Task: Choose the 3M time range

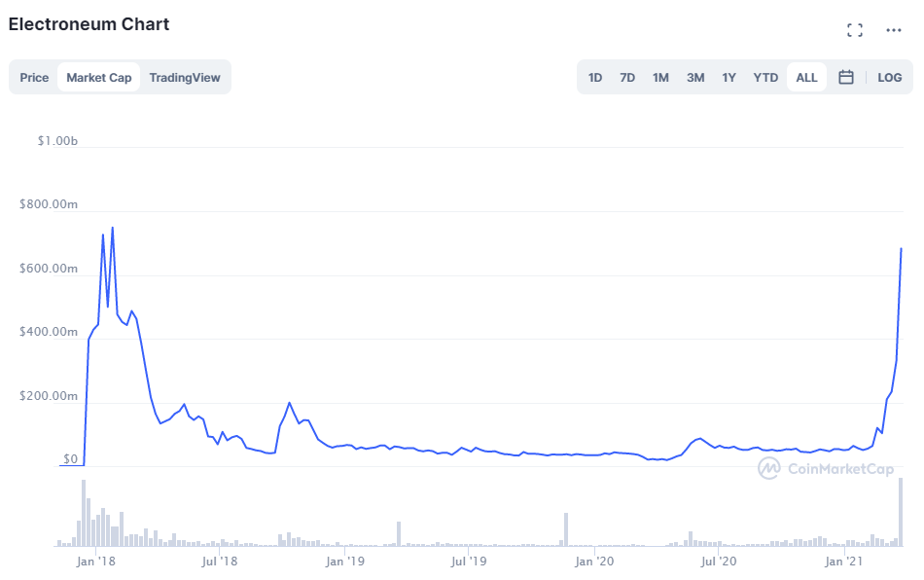Action: [695, 78]
